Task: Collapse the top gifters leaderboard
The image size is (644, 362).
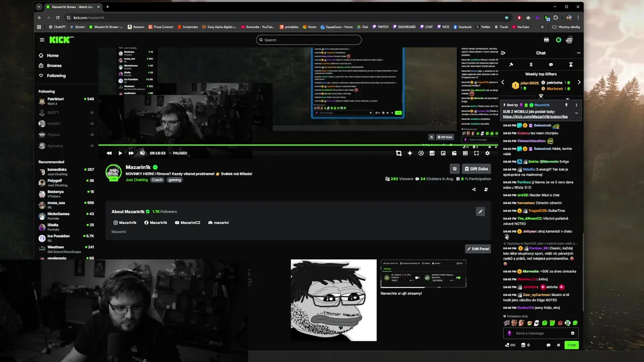Action: [x=541, y=96]
